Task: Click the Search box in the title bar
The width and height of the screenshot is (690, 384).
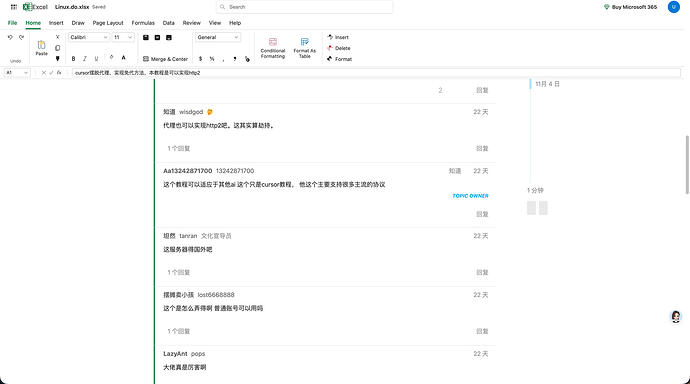Action: click(x=304, y=7)
